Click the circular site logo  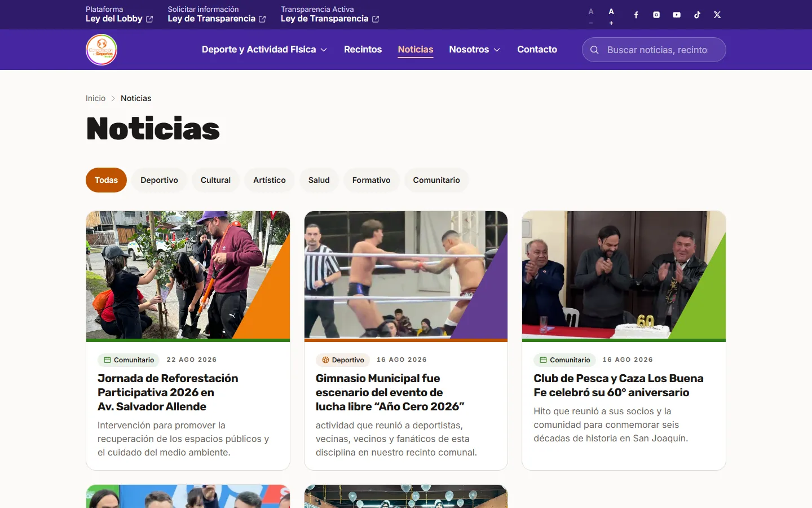click(x=101, y=50)
